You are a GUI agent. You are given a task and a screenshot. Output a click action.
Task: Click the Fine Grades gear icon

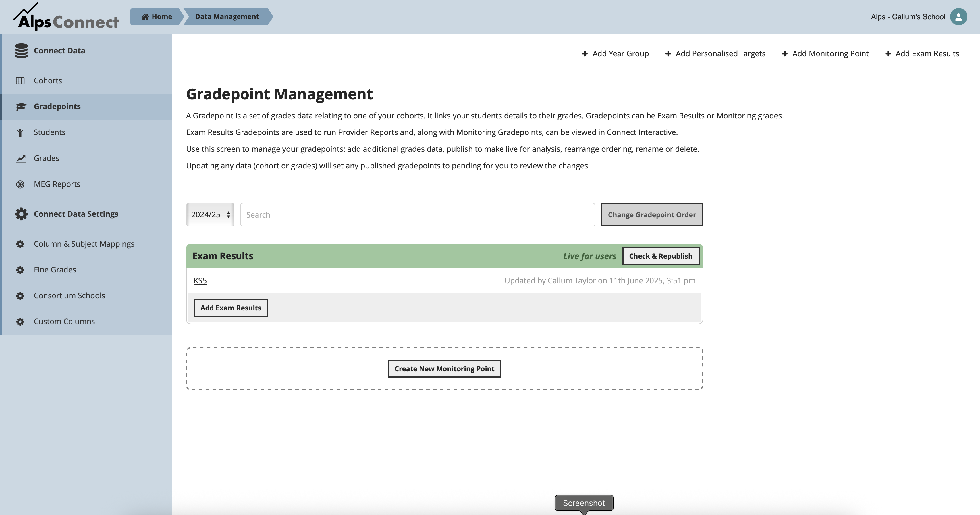(x=20, y=270)
